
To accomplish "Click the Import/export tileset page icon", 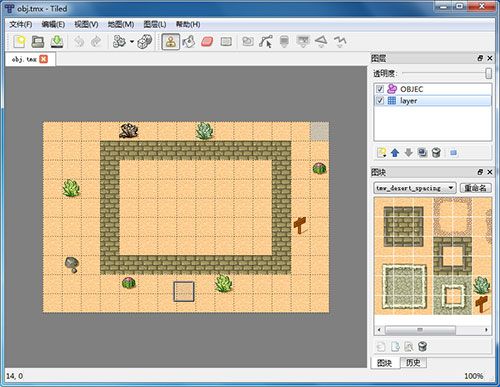I will tap(395, 347).
